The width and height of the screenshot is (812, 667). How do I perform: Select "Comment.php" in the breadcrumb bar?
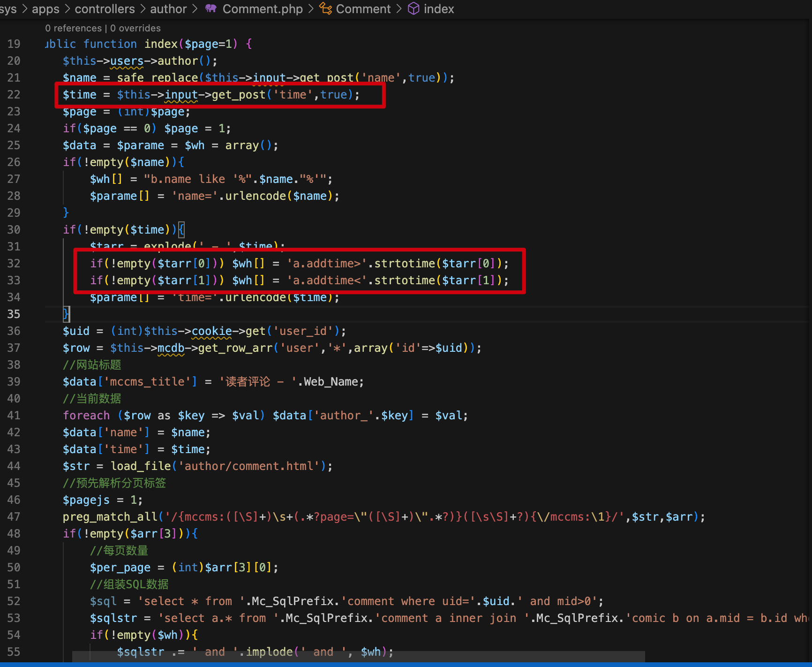pyautogui.click(x=263, y=8)
